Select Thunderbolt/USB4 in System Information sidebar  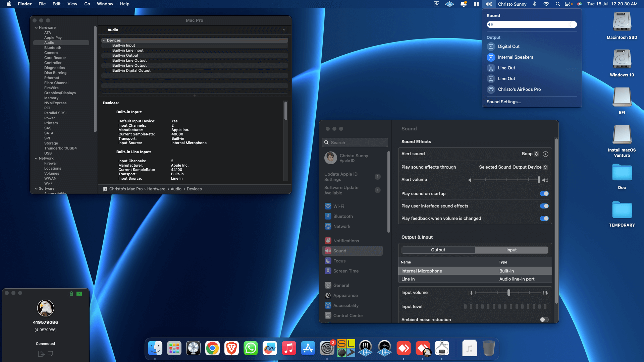(60, 148)
